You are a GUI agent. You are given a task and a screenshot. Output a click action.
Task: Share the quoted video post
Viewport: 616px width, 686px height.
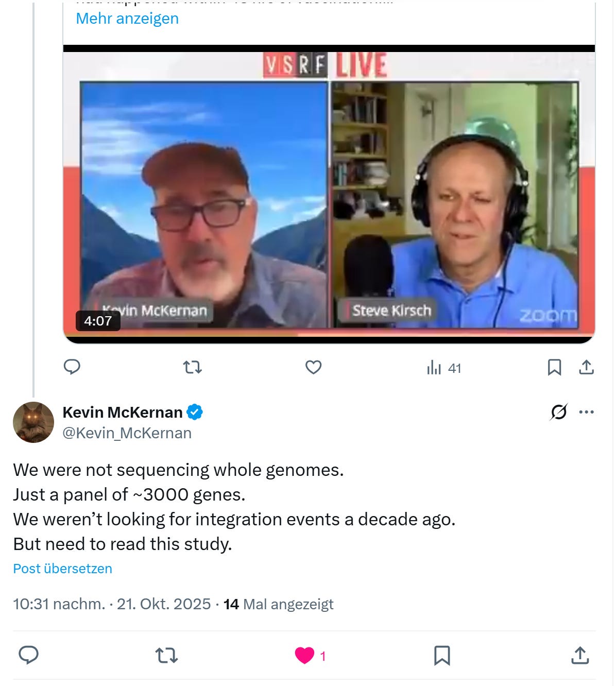click(x=586, y=367)
